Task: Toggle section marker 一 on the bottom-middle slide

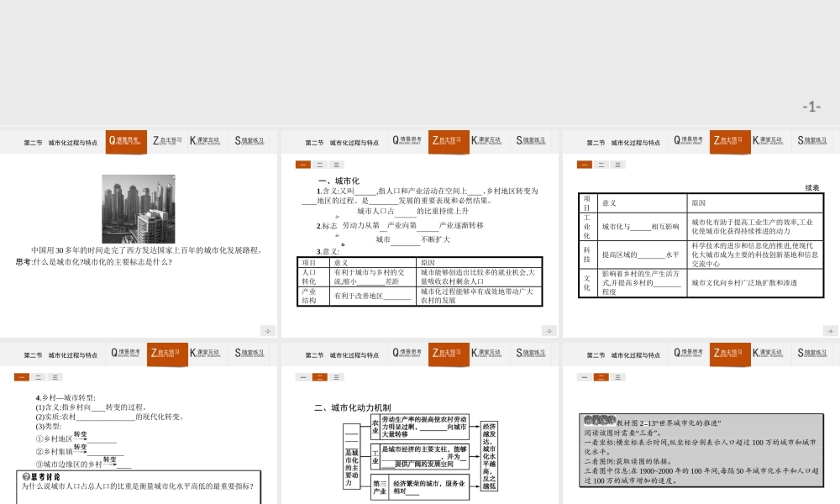Action: click(x=302, y=375)
